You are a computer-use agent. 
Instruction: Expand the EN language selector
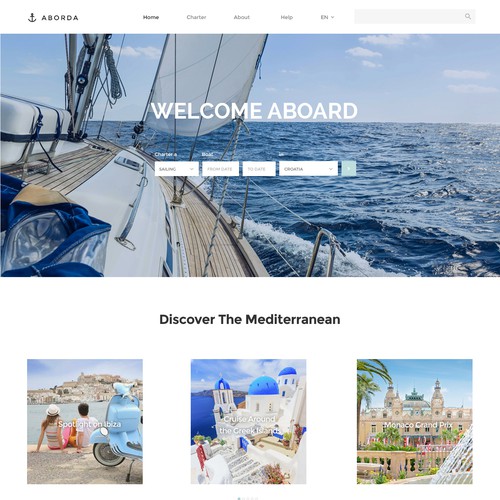coord(327,17)
